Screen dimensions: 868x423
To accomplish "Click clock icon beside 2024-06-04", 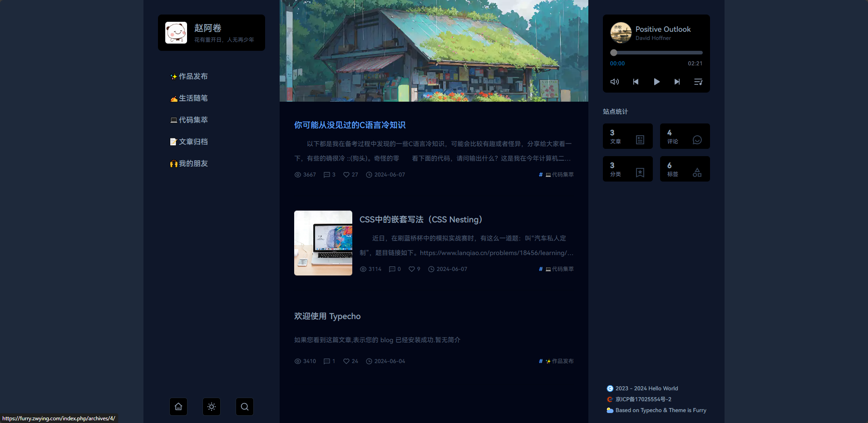I will (x=369, y=361).
